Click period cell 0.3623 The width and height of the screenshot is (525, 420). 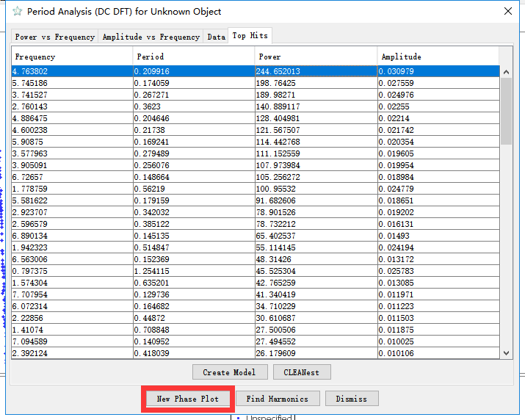click(x=194, y=106)
